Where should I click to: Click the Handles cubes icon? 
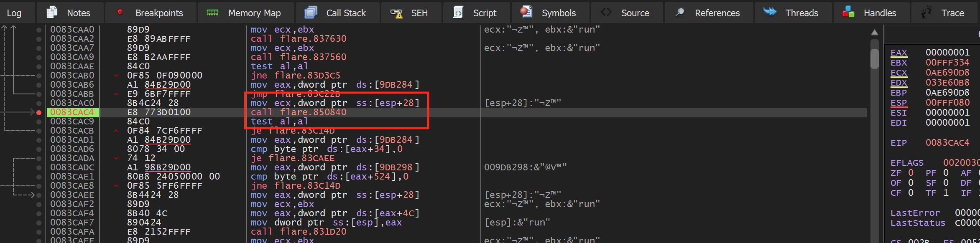tap(848, 12)
